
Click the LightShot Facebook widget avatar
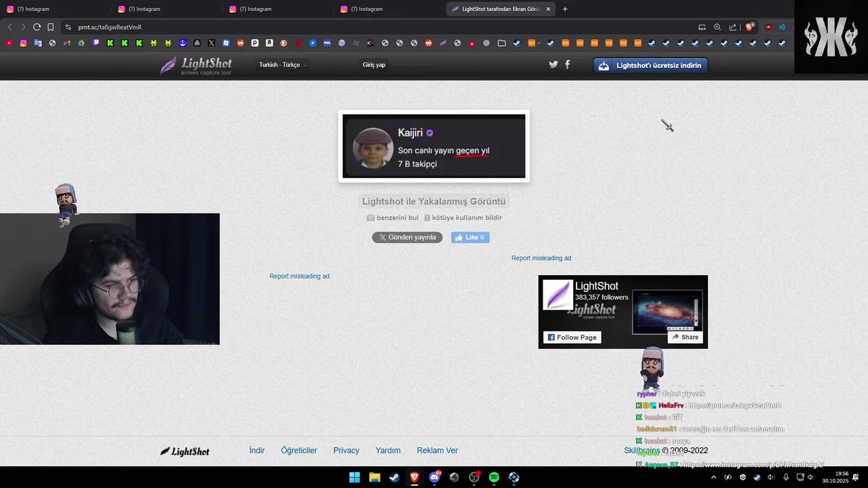557,295
